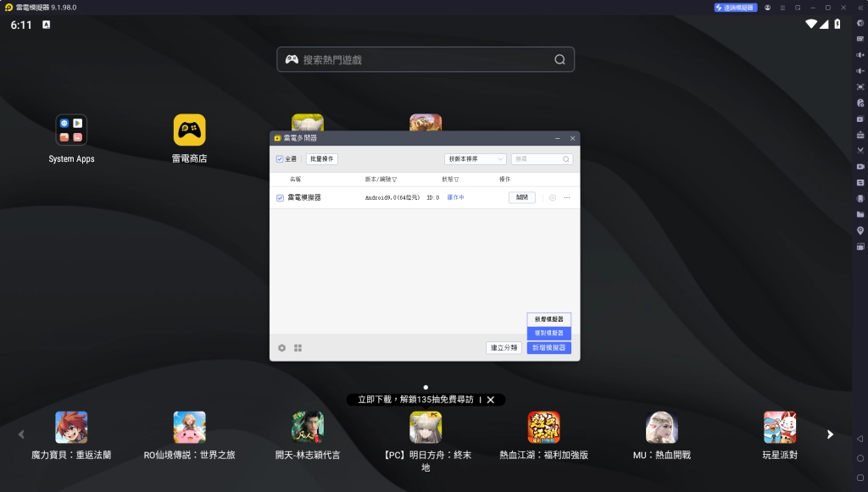This screenshot has width=868, height=492.
Task: Open multi-instance settings gear icon
Action: tap(282, 347)
